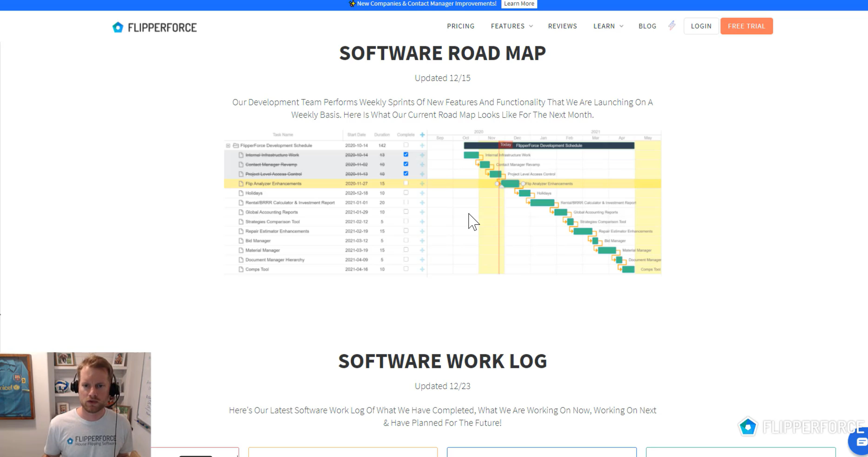Go to the Blog page
Screen dimensions: 868x457
[647, 26]
